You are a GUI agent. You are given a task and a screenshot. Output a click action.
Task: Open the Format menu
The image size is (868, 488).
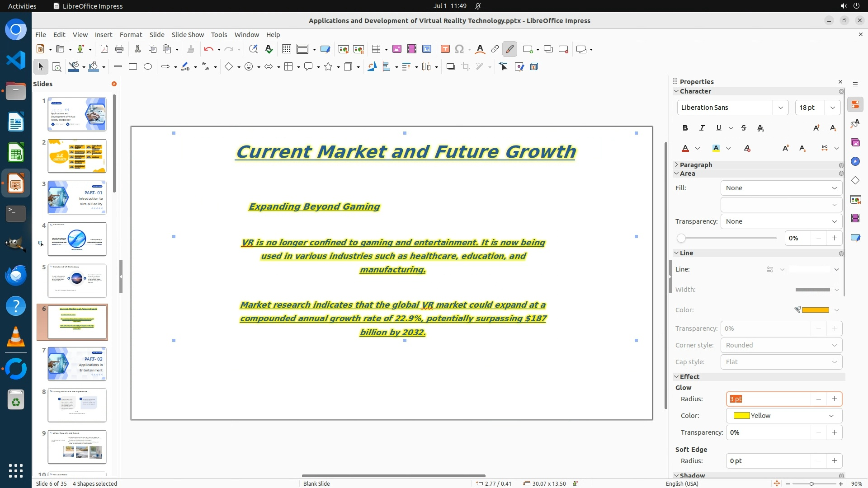click(131, 34)
